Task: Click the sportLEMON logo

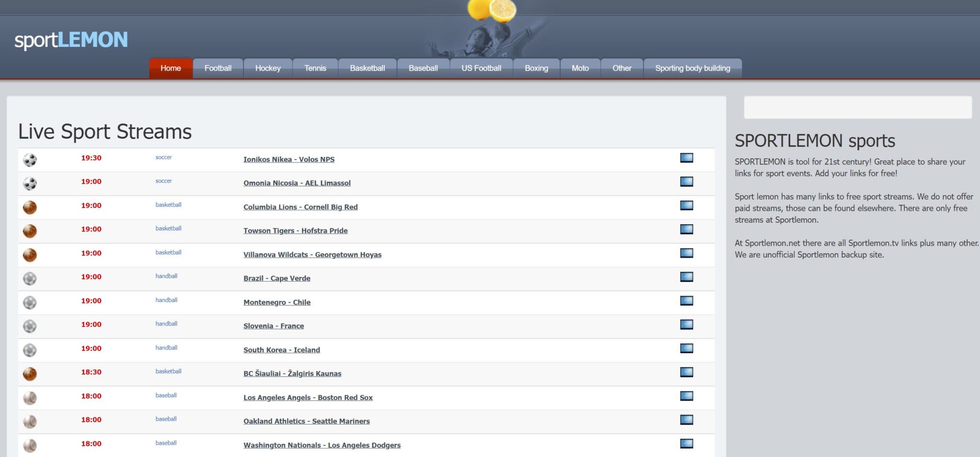Action: click(71, 40)
